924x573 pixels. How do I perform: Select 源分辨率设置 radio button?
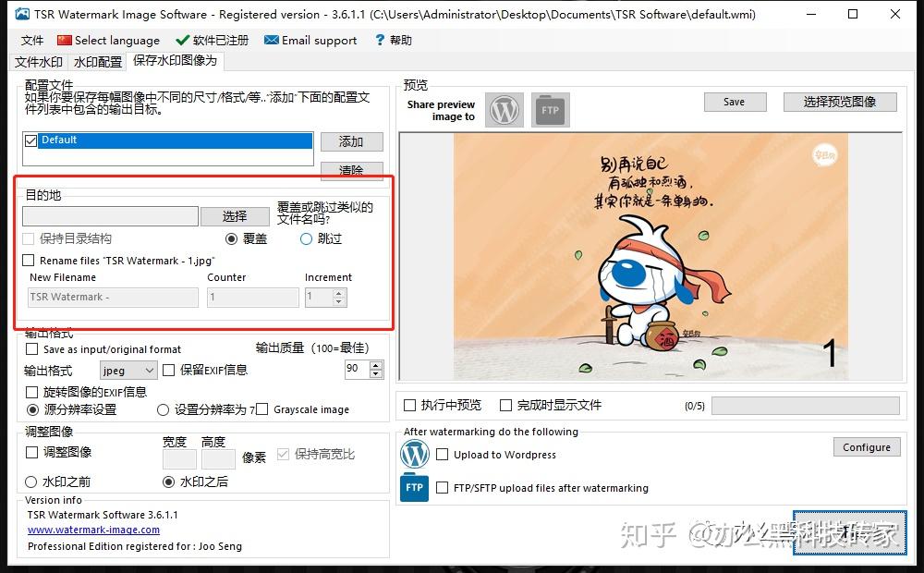click(x=33, y=409)
